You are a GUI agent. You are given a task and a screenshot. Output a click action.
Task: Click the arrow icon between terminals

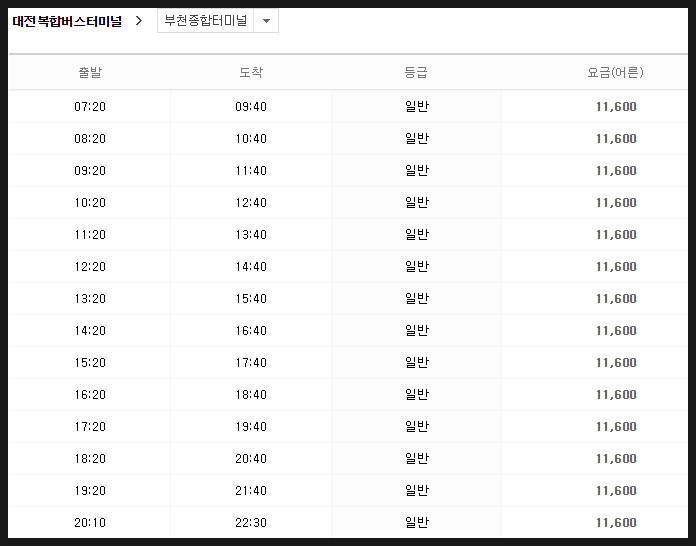(139, 20)
